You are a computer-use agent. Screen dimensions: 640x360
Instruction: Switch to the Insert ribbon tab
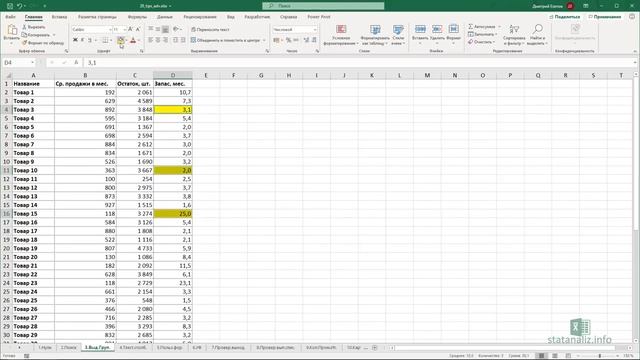[59, 17]
